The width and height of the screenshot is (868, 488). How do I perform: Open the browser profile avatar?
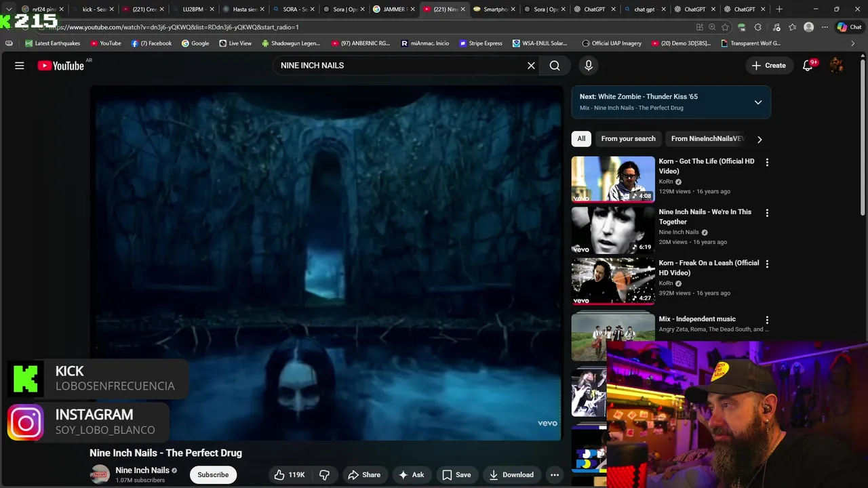pos(808,27)
